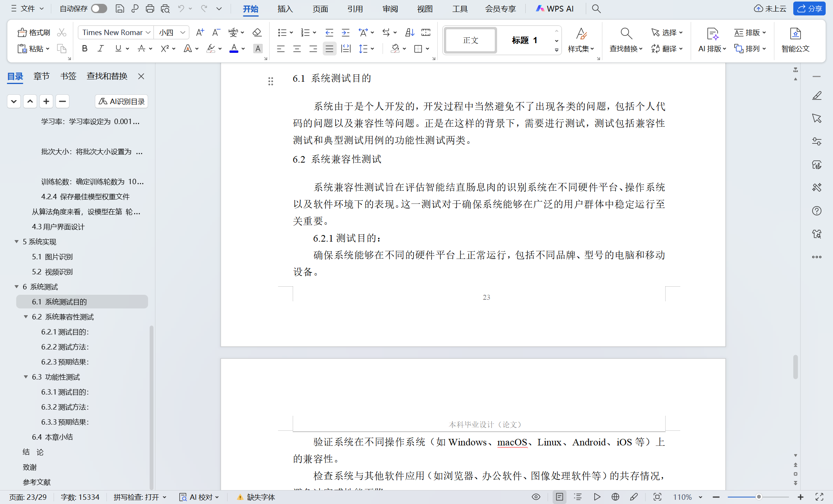
Task: Open the 审阅 ribbon tab
Action: click(x=390, y=8)
